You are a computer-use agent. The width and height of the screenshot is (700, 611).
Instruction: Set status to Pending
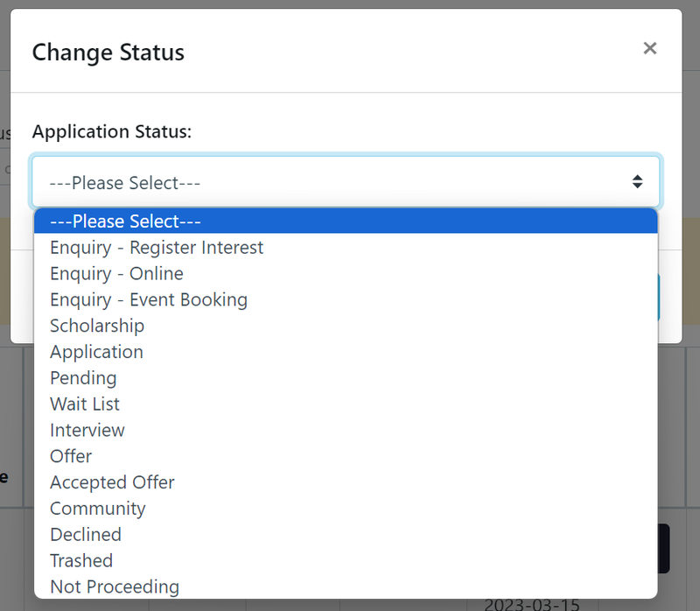[x=83, y=378]
